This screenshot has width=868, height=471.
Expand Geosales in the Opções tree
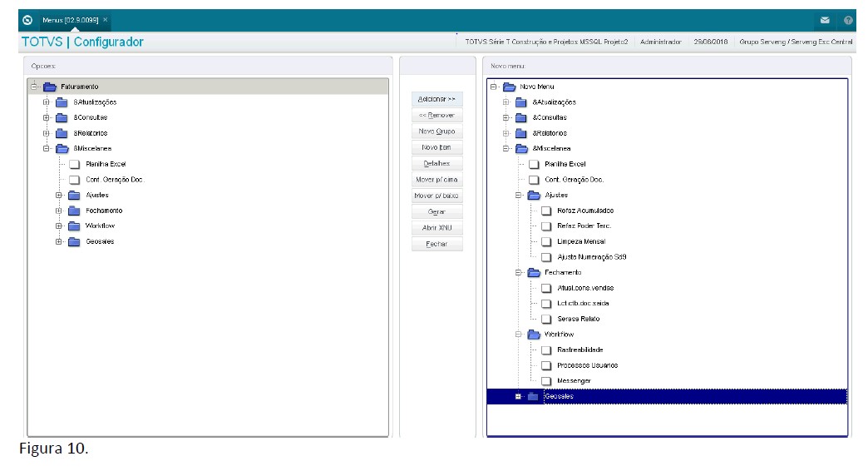tap(59, 241)
